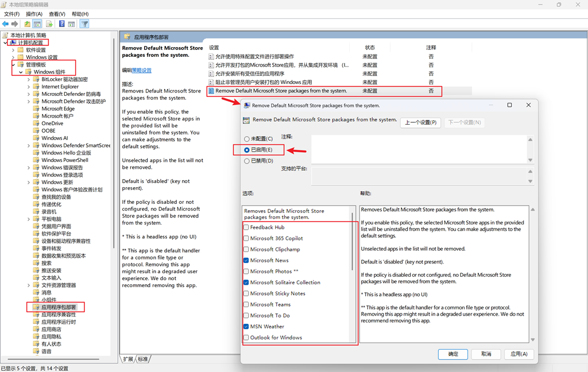The image size is (588, 372).
Task: Collapse the 计算机配置 tree node
Action: click(5, 42)
